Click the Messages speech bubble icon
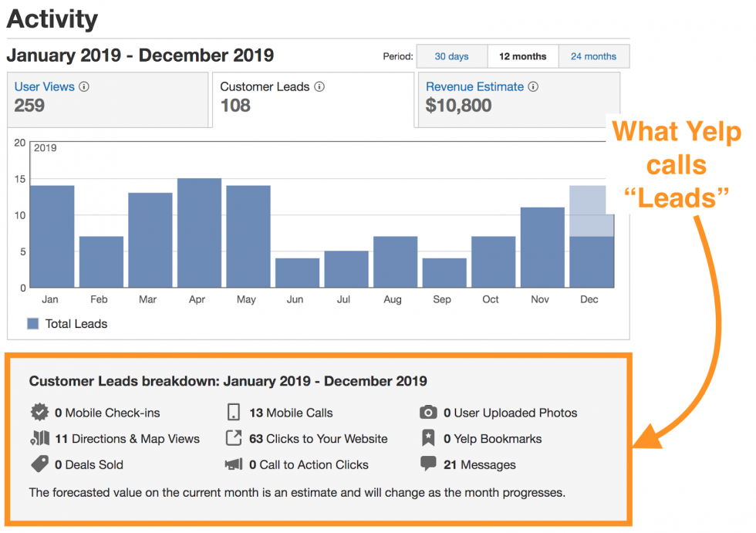Viewport: 756px width, 533px height. tap(428, 464)
